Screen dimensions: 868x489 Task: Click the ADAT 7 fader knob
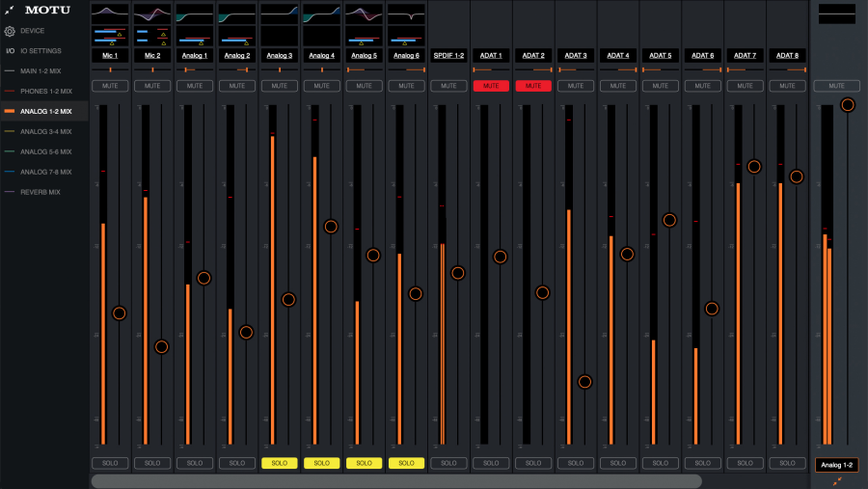(x=754, y=167)
